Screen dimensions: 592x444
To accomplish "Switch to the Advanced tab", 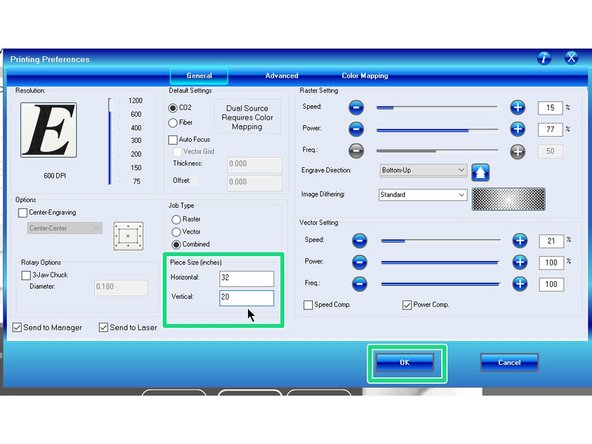I will [282, 76].
